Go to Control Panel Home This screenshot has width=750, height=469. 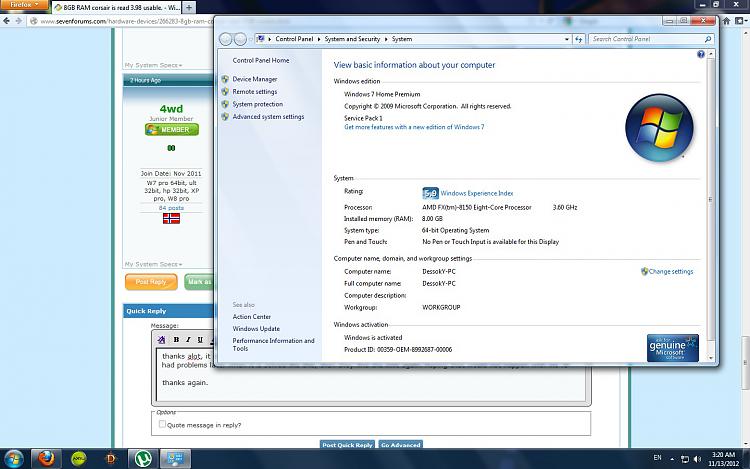[x=261, y=60]
